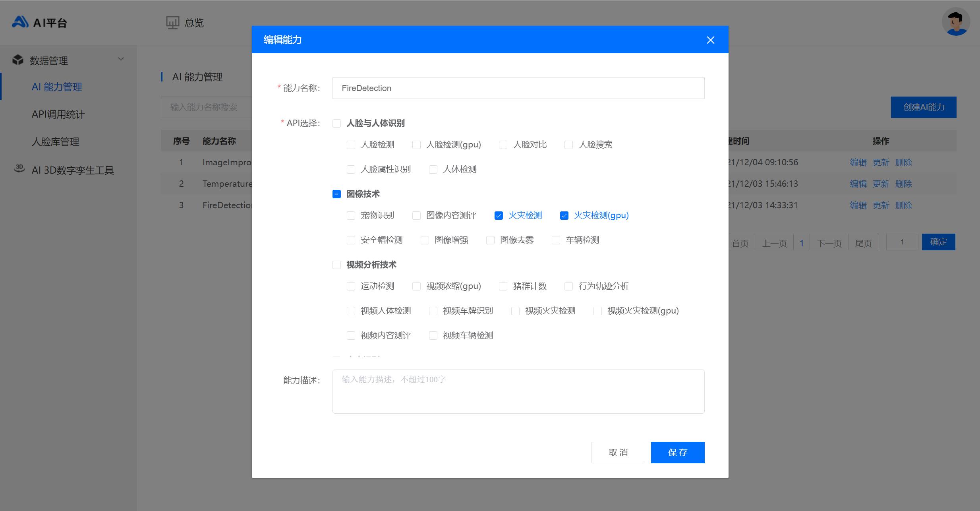This screenshot has width=980, height=511.
Task: Click the data management cube icon
Action: [x=18, y=60]
